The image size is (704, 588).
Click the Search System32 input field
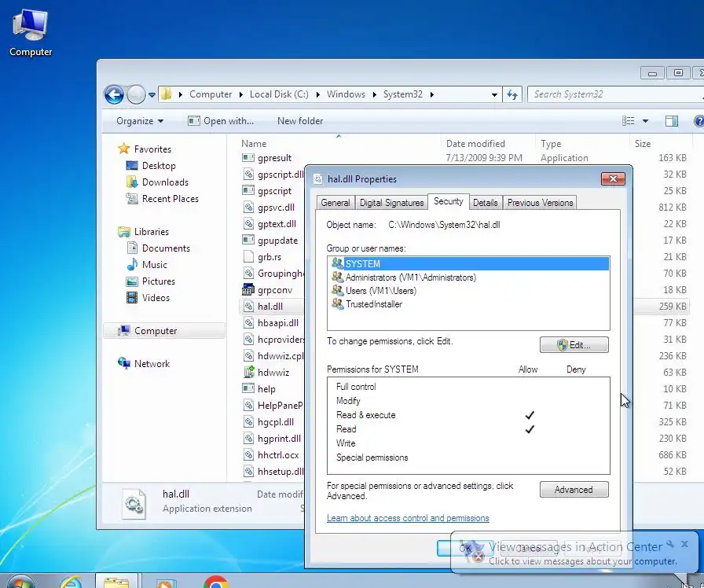[x=615, y=94]
